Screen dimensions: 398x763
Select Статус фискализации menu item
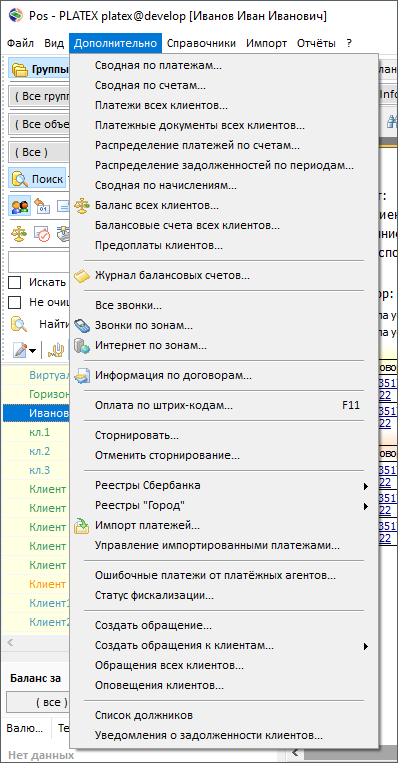click(x=224, y=596)
